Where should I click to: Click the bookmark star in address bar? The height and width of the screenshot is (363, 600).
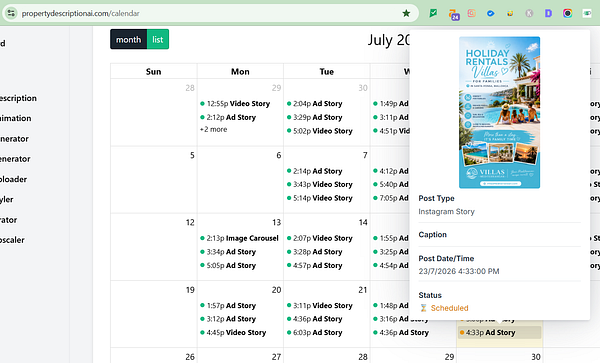coord(406,13)
